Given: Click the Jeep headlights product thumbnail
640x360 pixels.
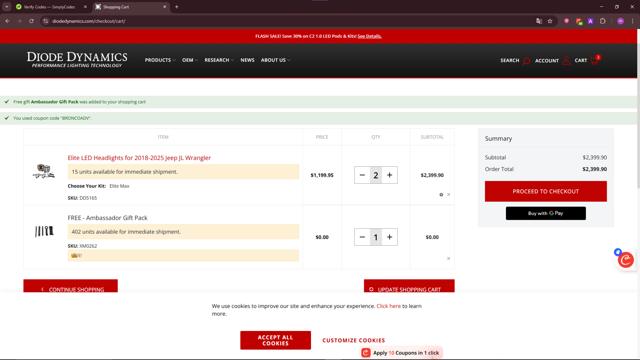Looking at the screenshot, I should (x=44, y=171).
